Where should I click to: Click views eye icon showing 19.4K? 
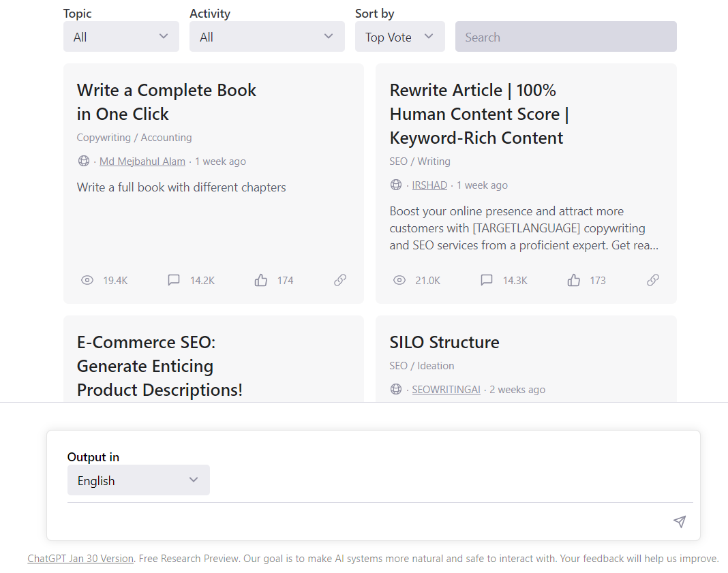87,280
